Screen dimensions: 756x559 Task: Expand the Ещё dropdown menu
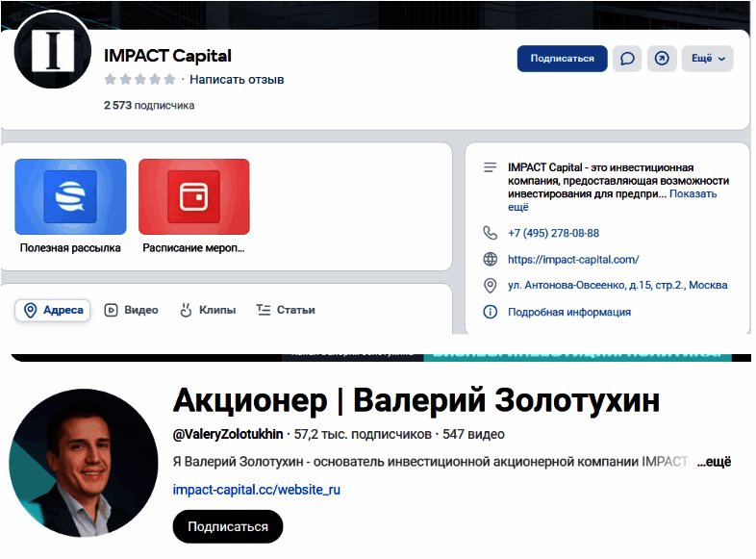(x=707, y=59)
